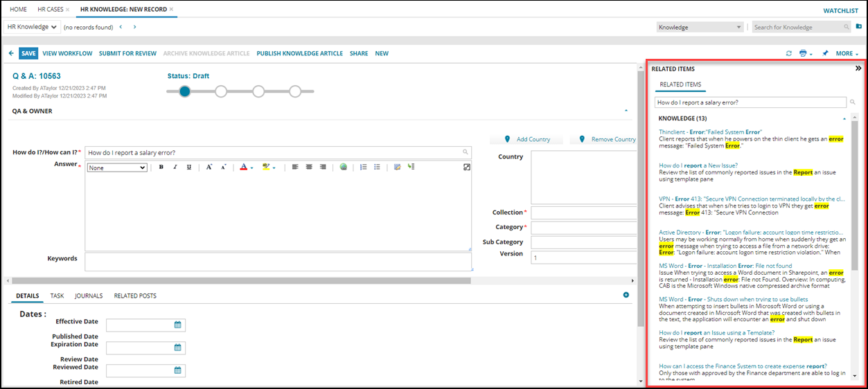Open the Knowledge search type dropdown
This screenshot has width=868, height=389.
tap(700, 27)
